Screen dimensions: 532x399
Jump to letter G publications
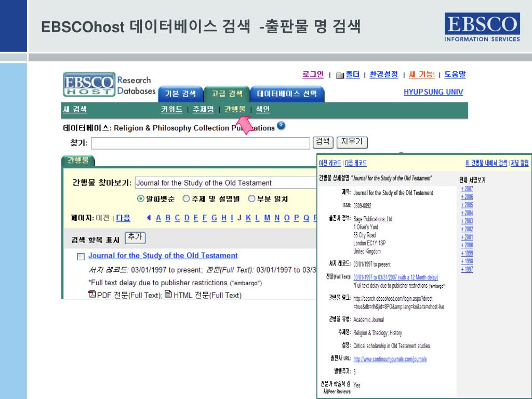(214, 218)
